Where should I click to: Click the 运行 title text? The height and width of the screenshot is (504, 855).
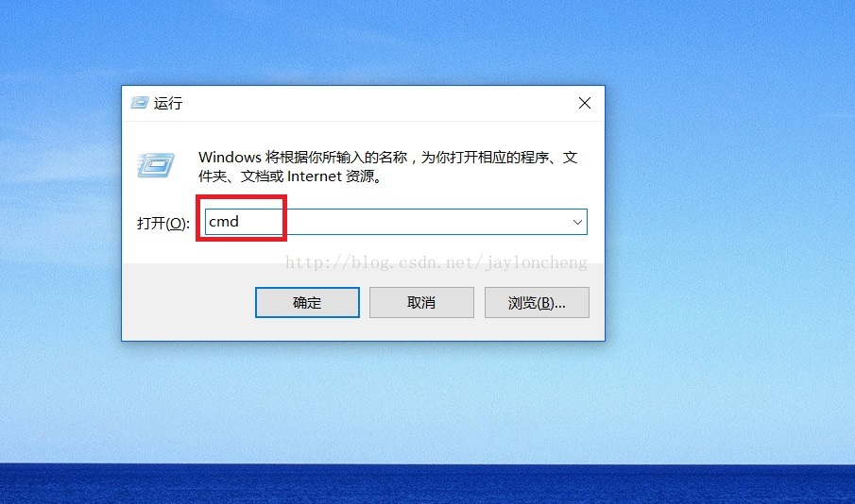click(168, 103)
